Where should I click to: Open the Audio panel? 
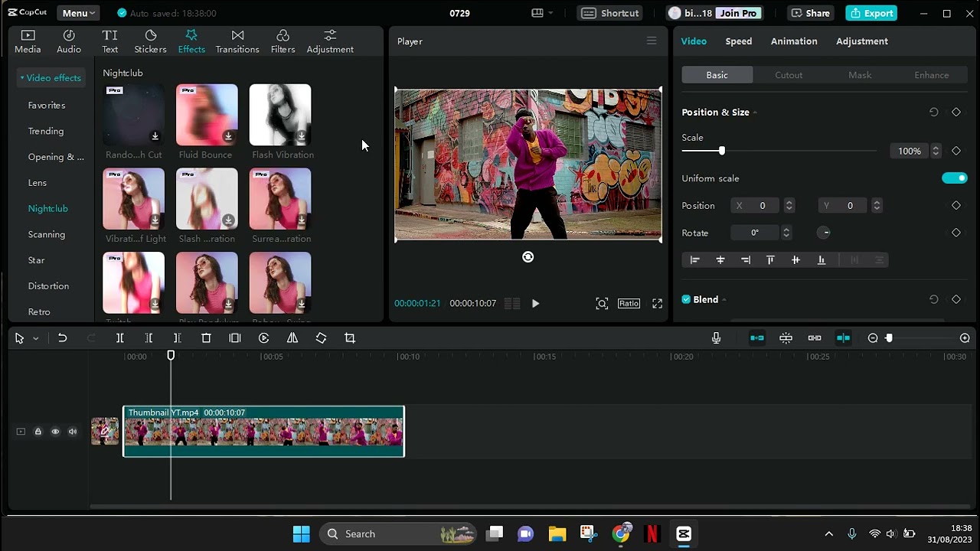(x=69, y=41)
